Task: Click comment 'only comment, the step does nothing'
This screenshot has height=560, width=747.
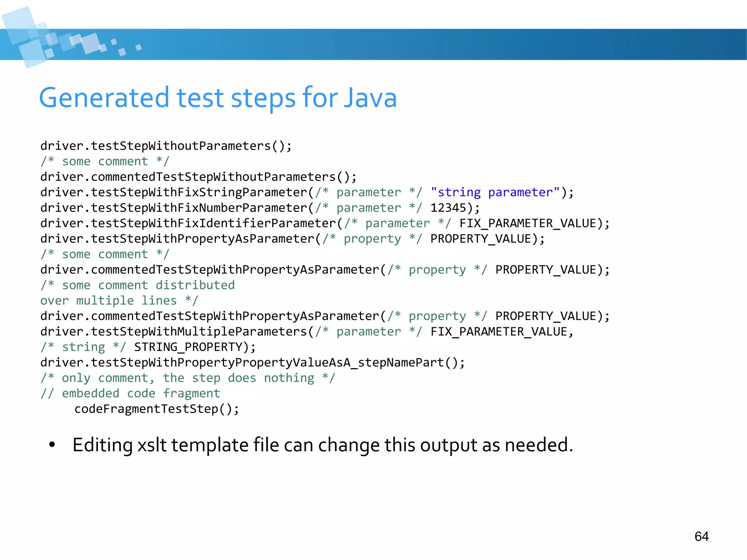Action: coord(188,378)
